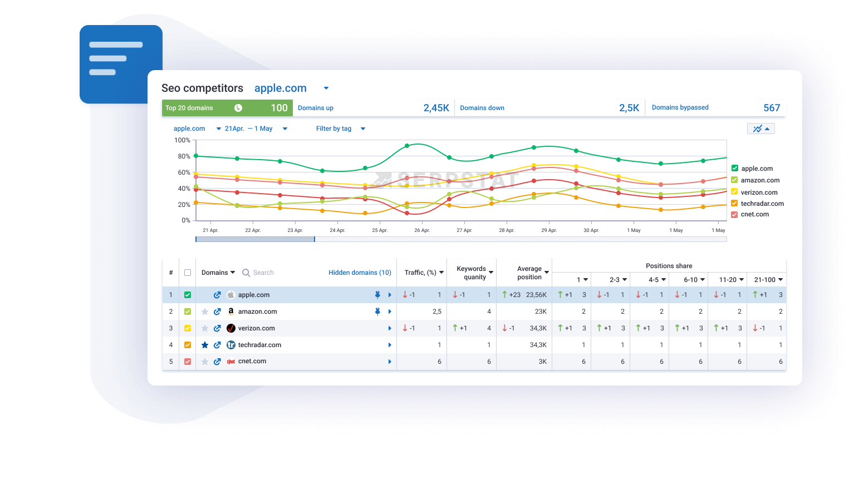Unstar the techradar.com domain
The image size is (854, 504).
[x=205, y=345]
